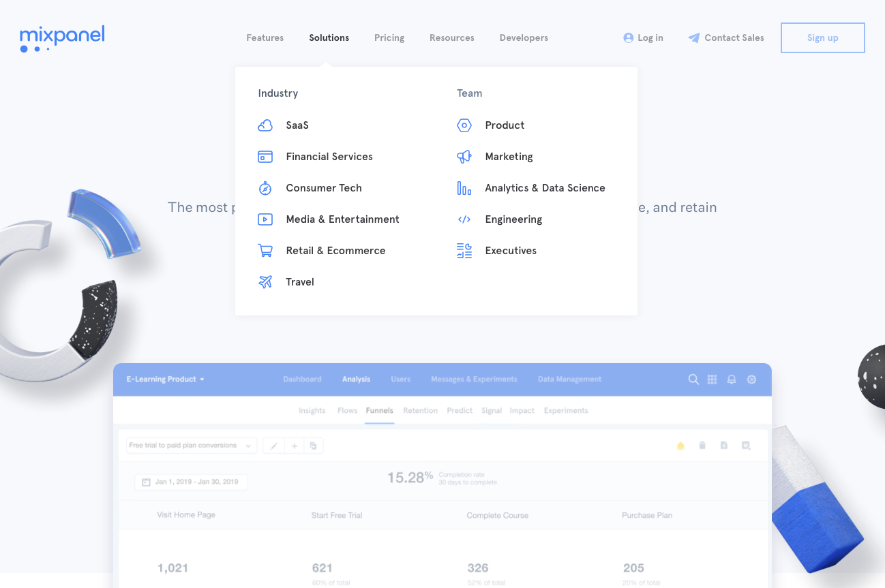The width and height of the screenshot is (885, 588).
Task: Click the pencil edit icon in funnel toolbar
Action: (x=274, y=446)
